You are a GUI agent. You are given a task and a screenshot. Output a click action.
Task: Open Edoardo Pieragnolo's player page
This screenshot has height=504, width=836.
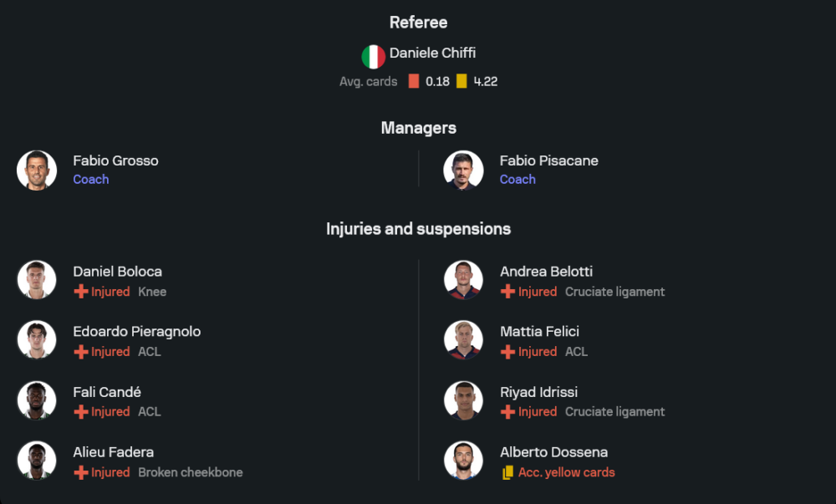tap(136, 332)
